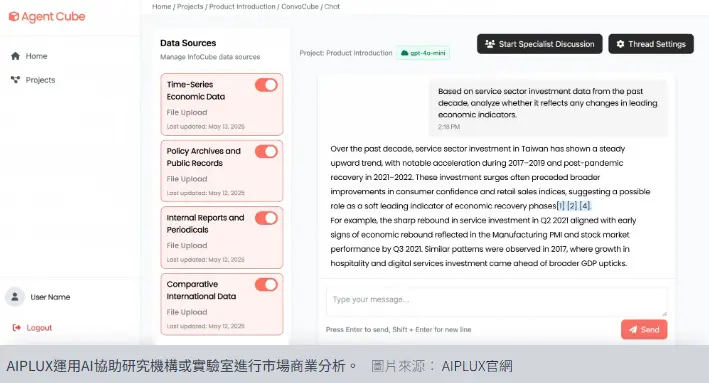
Task: Toggle off Time-Series Economic Data source
Action: (266, 85)
